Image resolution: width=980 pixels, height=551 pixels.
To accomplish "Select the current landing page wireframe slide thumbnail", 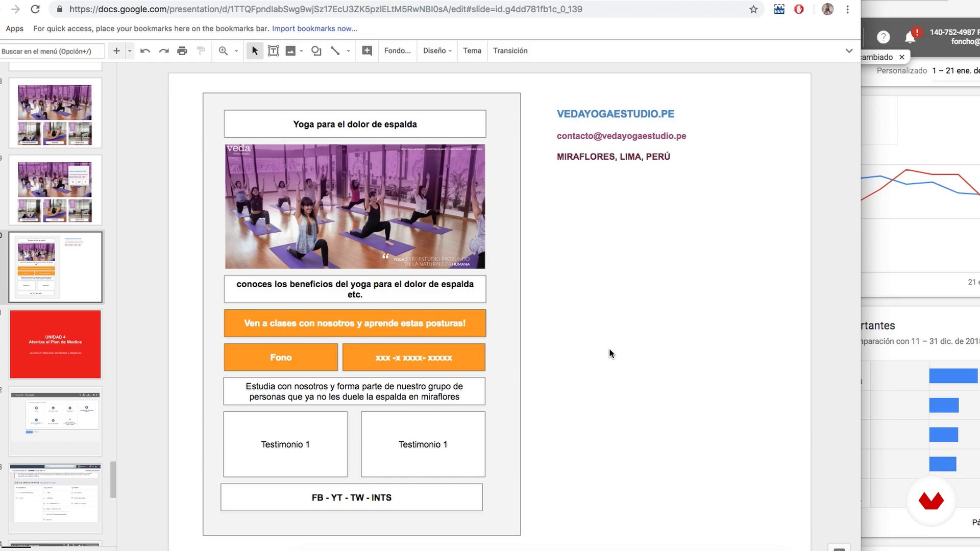I will [x=55, y=267].
